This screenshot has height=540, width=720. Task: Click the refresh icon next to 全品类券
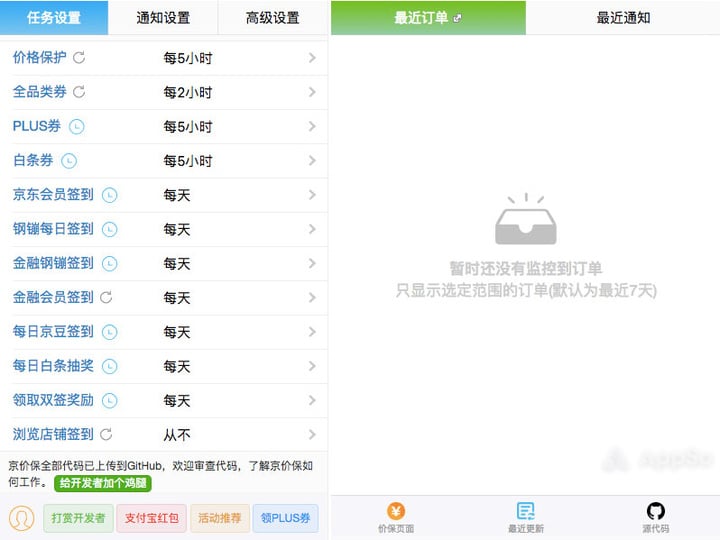click(79, 92)
